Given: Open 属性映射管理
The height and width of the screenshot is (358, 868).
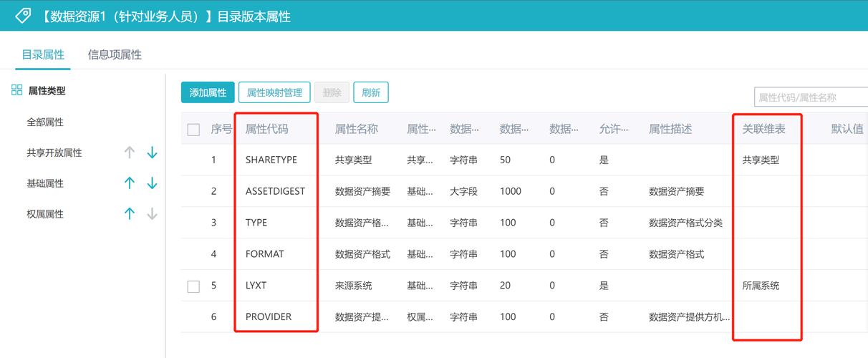Looking at the screenshot, I should (275, 92).
